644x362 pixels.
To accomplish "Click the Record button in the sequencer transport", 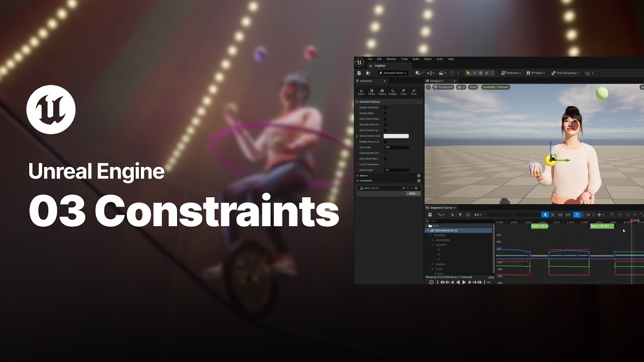I will [x=431, y=282].
